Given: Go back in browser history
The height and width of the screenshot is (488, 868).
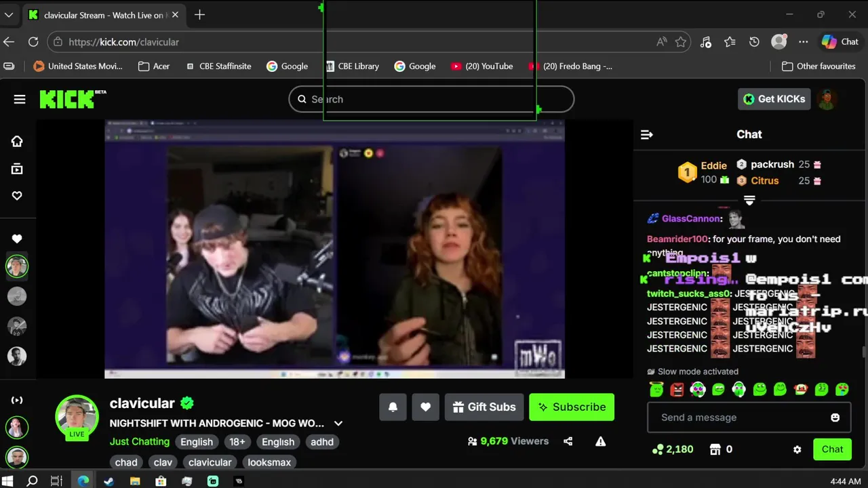Looking at the screenshot, I should (x=9, y=42).
